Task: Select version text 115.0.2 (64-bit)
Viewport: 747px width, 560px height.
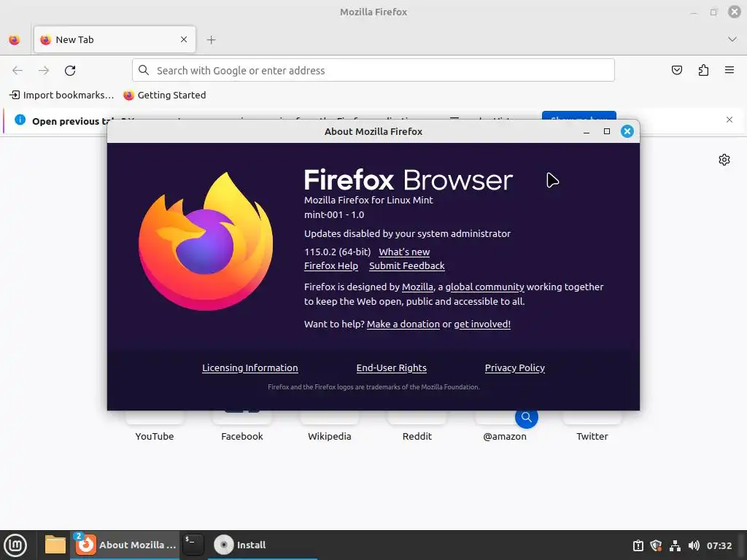Action: (x=337, y=252)
